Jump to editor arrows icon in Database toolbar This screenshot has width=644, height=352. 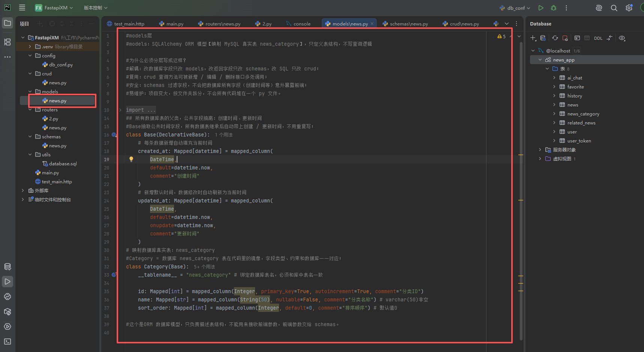tap(609, 38)
